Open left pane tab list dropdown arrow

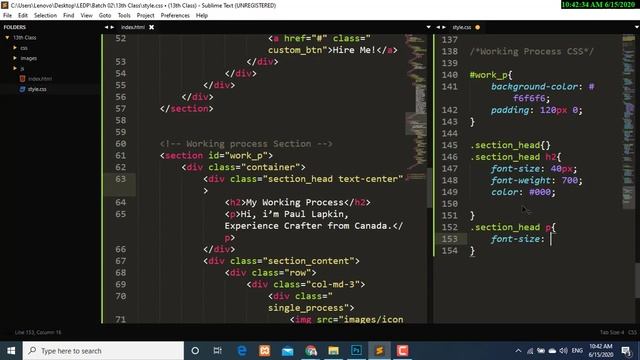pos(428,27)
